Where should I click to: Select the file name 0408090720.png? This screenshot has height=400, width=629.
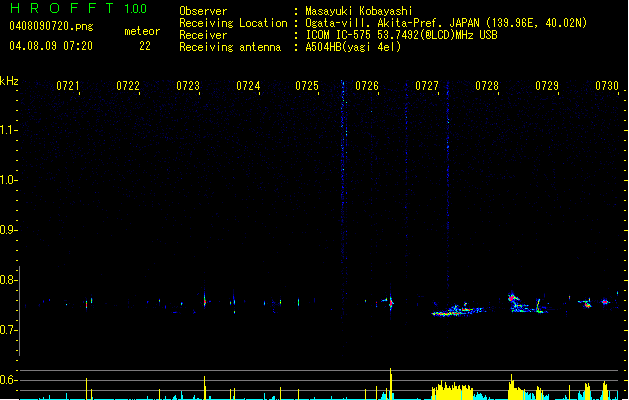click(51, 27)
